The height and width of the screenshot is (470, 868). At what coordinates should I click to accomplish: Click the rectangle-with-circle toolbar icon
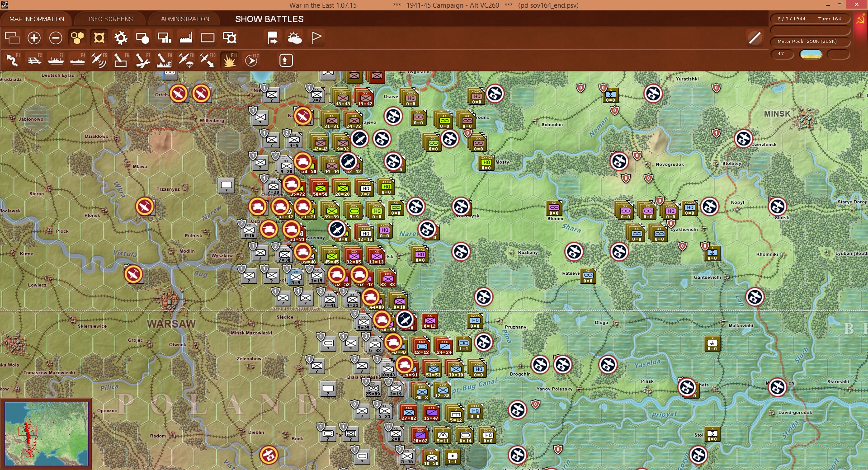click(142, 38)
